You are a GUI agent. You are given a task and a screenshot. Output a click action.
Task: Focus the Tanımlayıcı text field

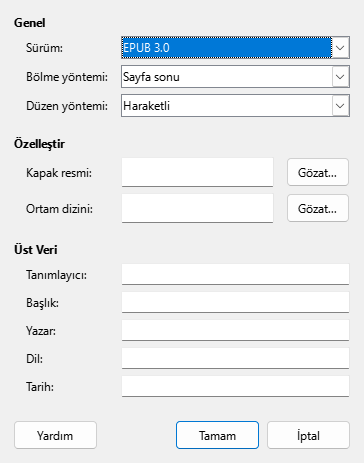click(235, 274)
